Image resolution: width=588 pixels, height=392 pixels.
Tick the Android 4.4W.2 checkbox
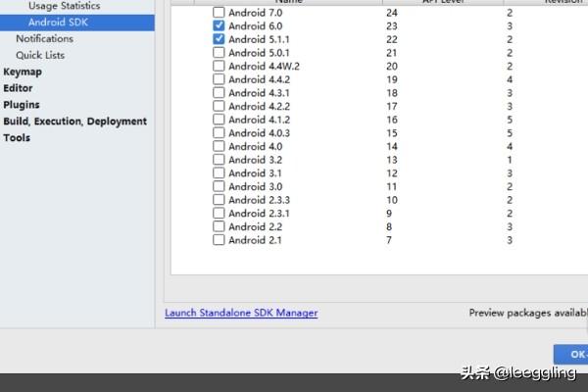[219, 66]
